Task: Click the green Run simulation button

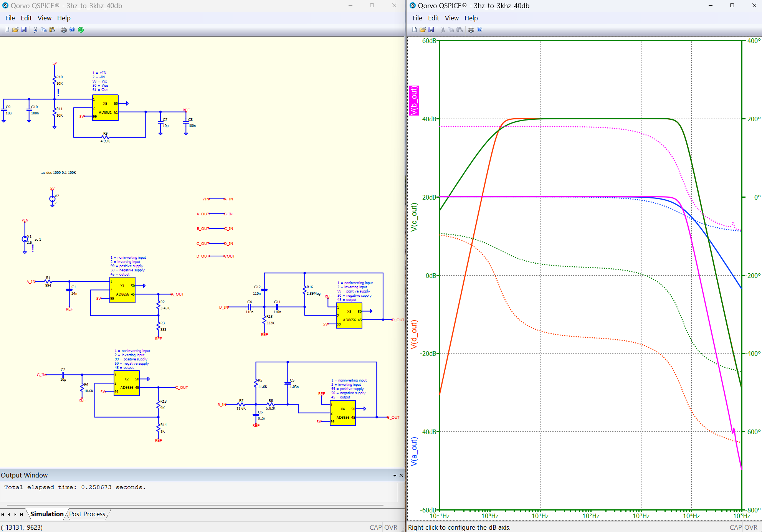Action: (81, 30)
